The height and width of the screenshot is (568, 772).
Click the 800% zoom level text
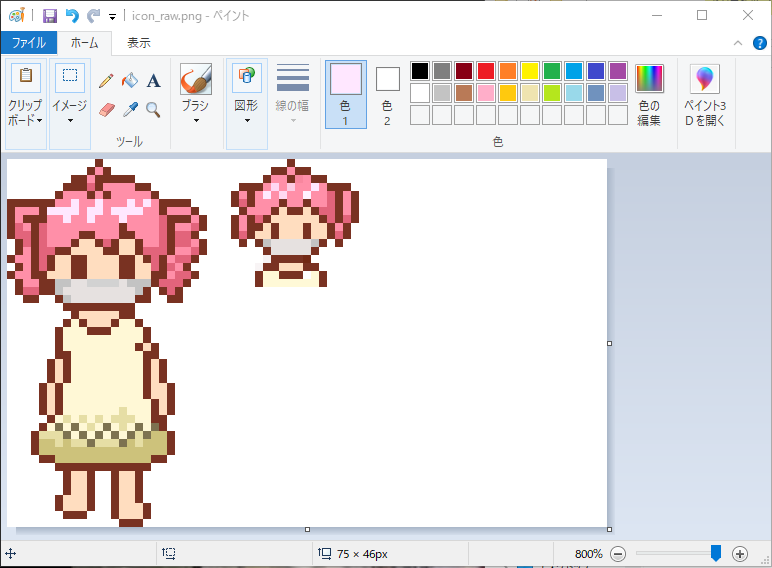click(x=588, y=554)
